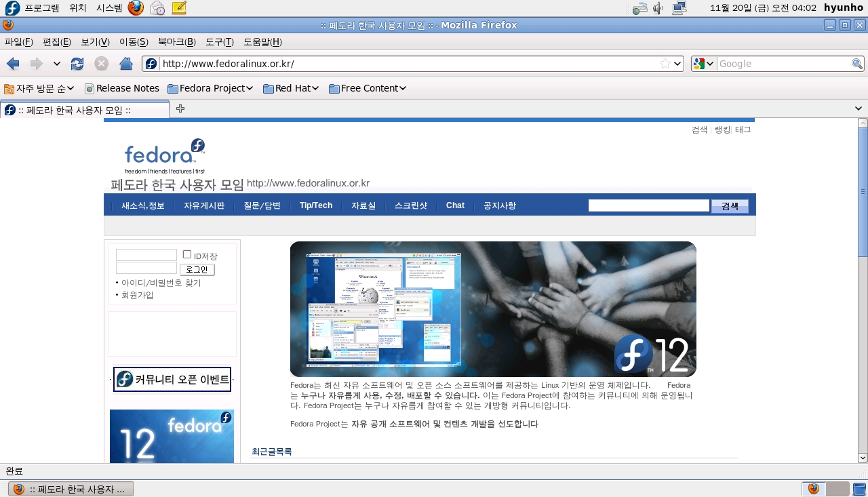
Task: Open a new tab with plus button
Action: 180,108
